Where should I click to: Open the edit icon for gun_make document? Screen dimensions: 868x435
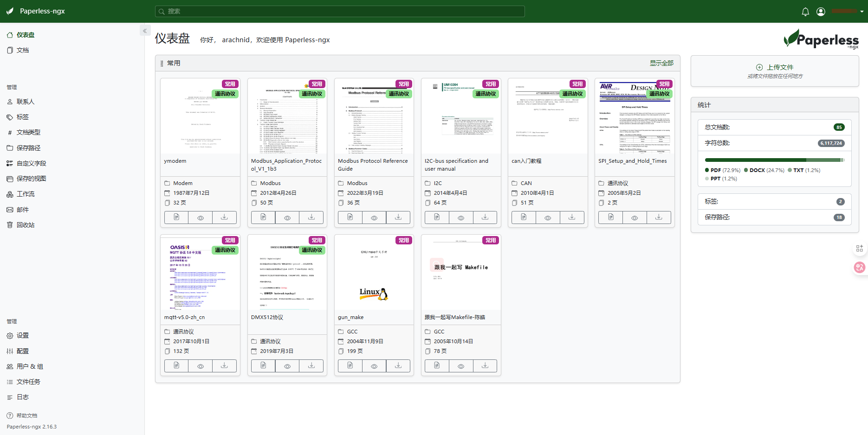tap(350, 366)
